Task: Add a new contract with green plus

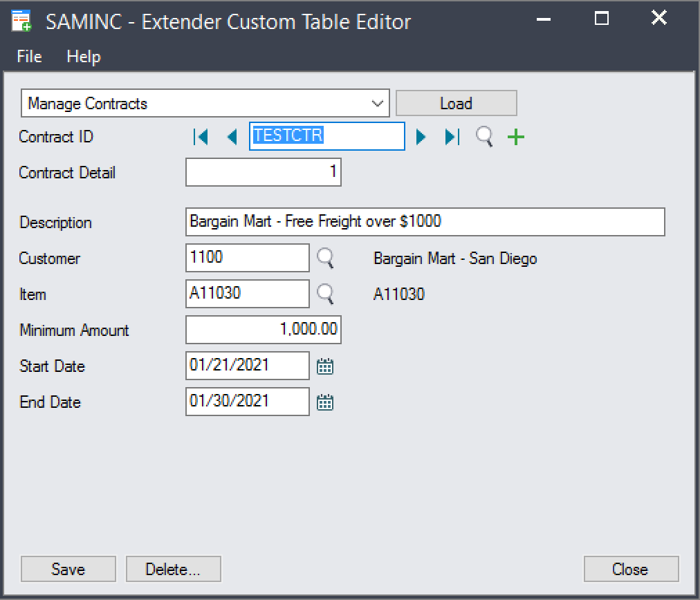Action: (515, 136)
